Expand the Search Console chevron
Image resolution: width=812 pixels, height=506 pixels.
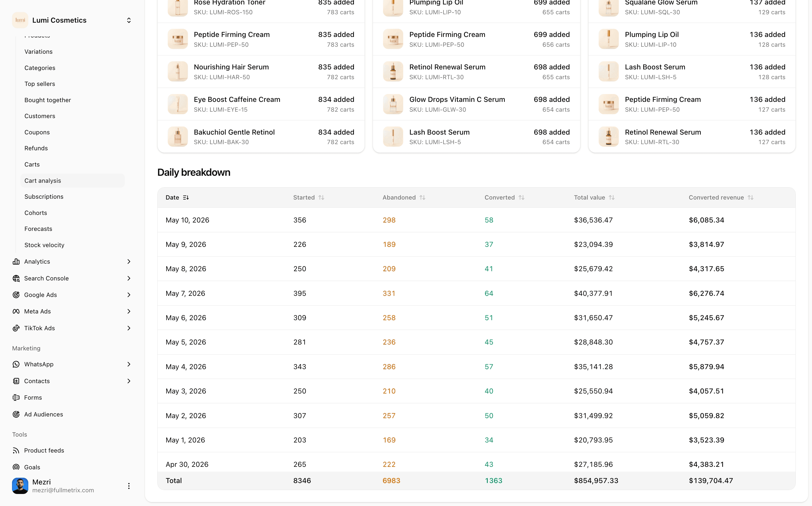click(129, 278)
